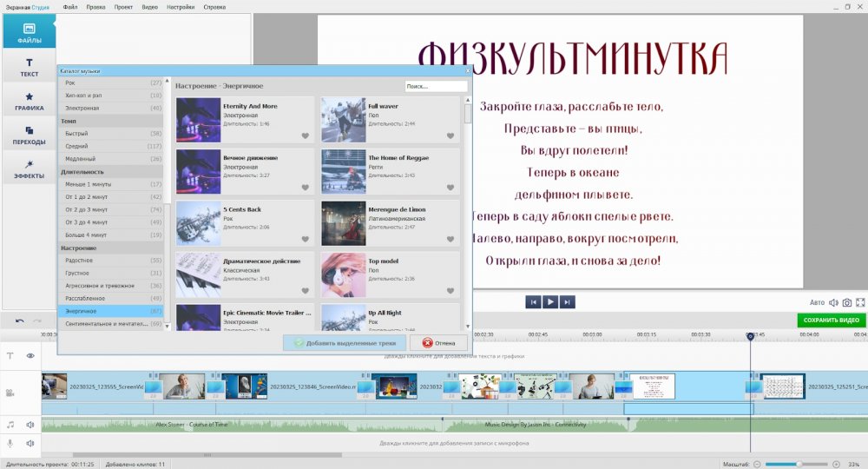Open the Текст tab in the sidebar
868x469 pixels.
[29, 68]
